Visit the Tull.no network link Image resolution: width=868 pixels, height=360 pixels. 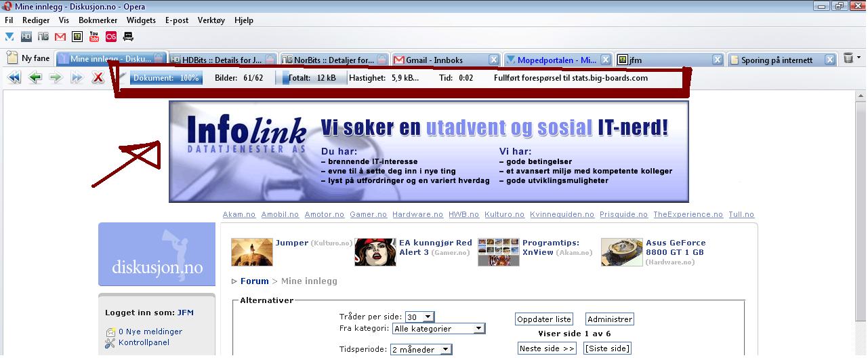(x=741, y=214)
